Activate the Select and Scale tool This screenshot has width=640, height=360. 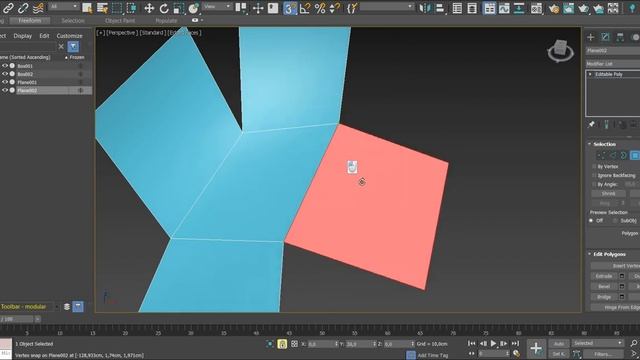(178, 8)
